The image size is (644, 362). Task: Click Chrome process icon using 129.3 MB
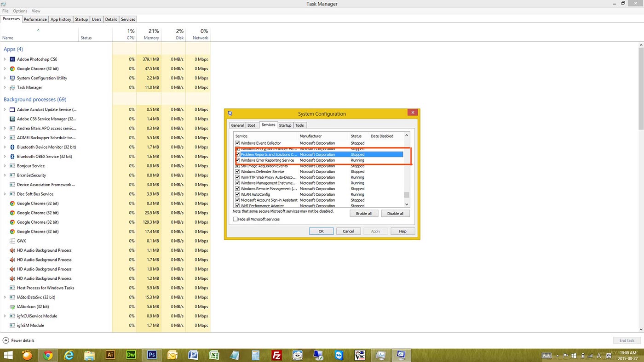pyautogui.click(x=12, y=222)
